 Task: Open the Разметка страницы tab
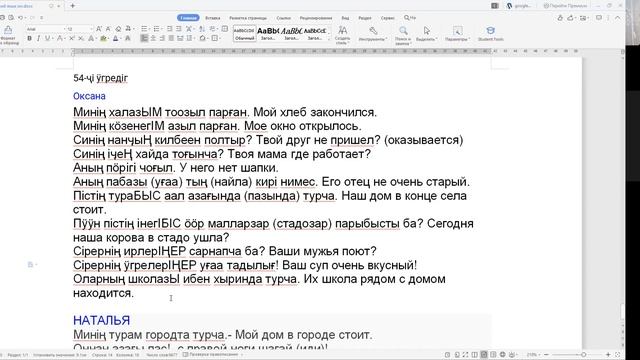click(x=248, y=18)
